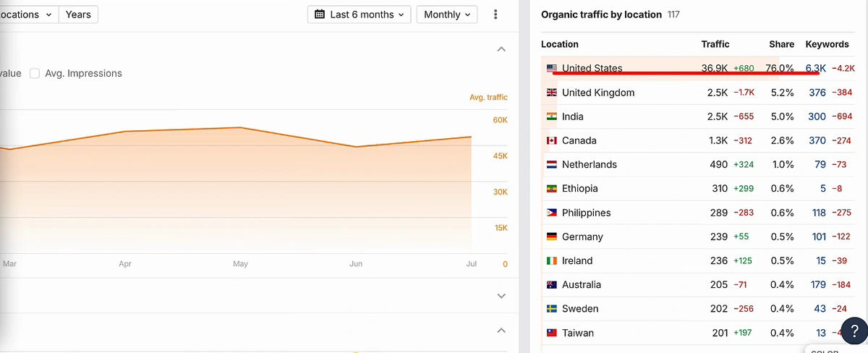Image resolution: width=868 pixels, height=353 pixels.
Task: Select the Sweden location name
Action: (x=580, y=308)
